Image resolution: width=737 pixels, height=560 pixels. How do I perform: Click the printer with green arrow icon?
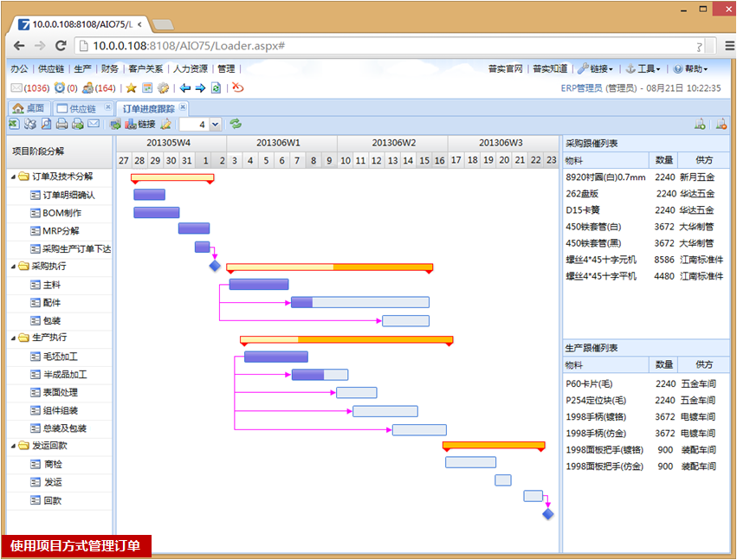coord(78,124)
